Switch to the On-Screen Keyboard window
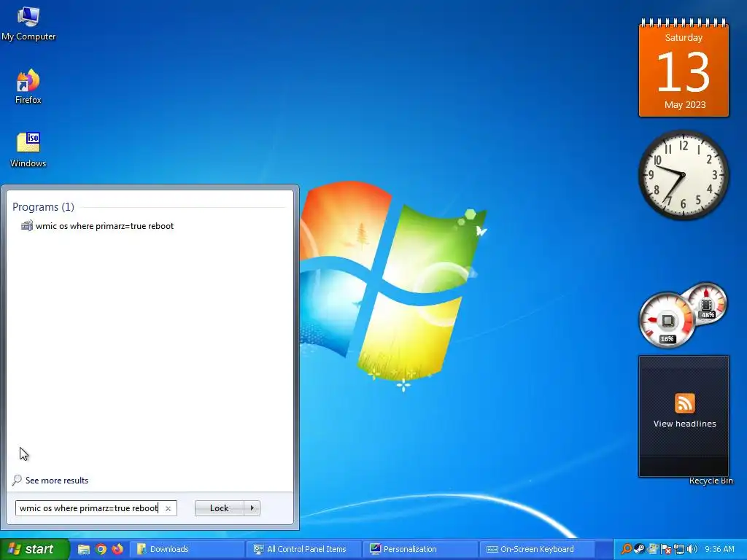The height and width of the screenshot is (560, 747). 538,549
